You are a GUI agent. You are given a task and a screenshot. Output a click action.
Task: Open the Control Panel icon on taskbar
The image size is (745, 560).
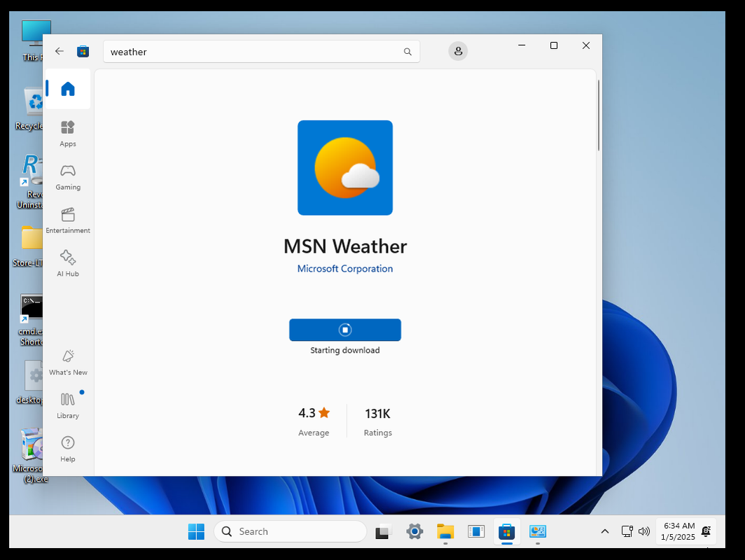point(537,531)
